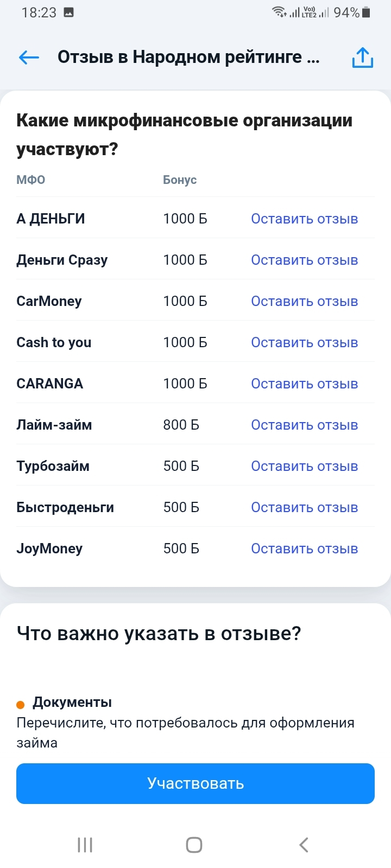This screenshot has height=868, width=391.
Task: Leave a review for CARANGA
Action: [x=304, y=384]
